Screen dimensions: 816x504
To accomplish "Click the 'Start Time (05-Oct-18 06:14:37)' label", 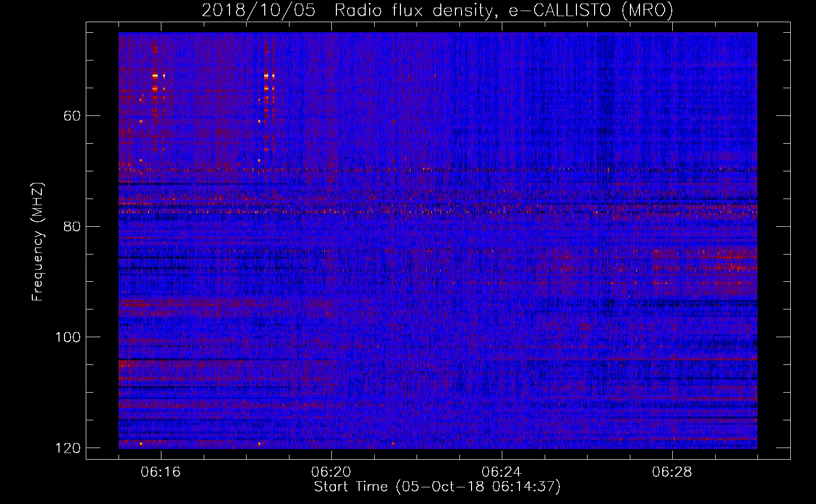I will pyautogui.click(x=437, y=487).
